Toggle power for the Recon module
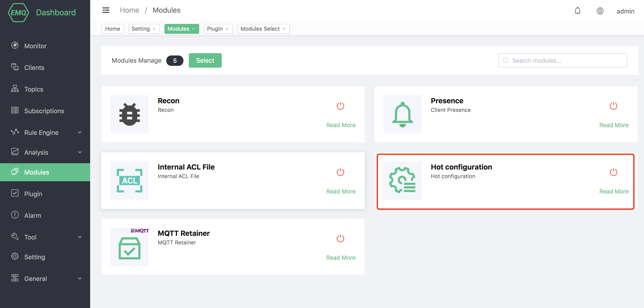The width and height of the screenshot is (644, 308). coord(340,106)
